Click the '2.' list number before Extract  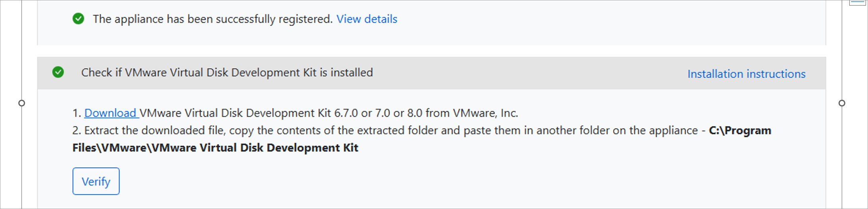coord(77,131)
